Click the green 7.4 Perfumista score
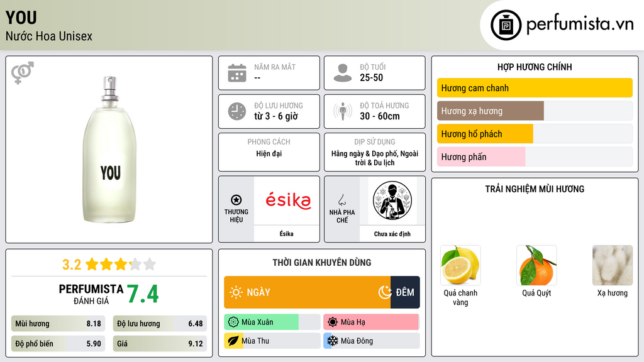Image resolution: width=644 pixels, height=362 pixels. [x=143, y=294]
